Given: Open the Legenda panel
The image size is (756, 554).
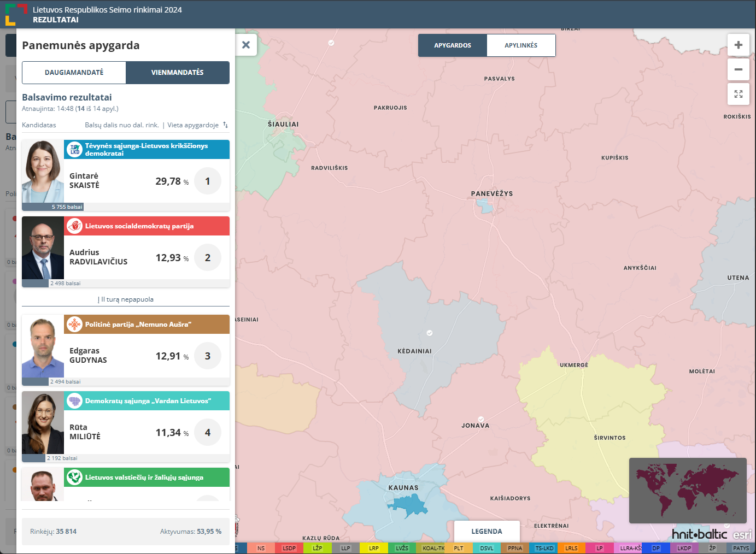Looking at the screenshot, I should 487,532.
